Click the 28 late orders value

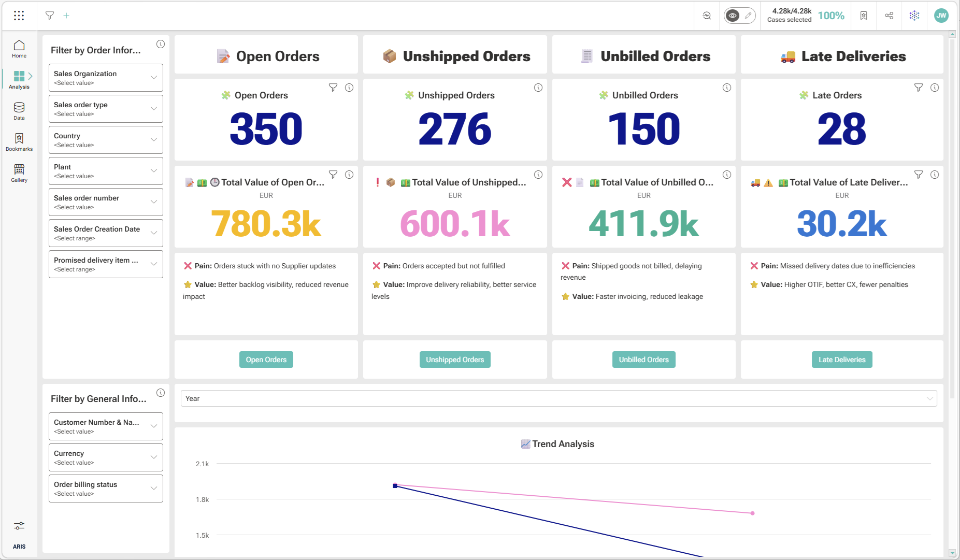point(842,129)
